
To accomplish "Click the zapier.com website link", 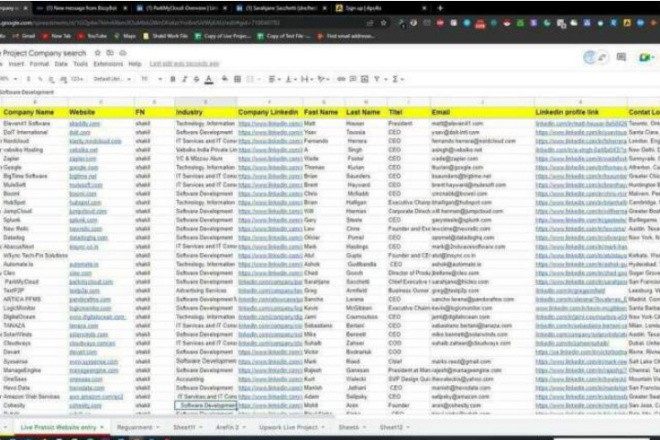I will (83, 159).
